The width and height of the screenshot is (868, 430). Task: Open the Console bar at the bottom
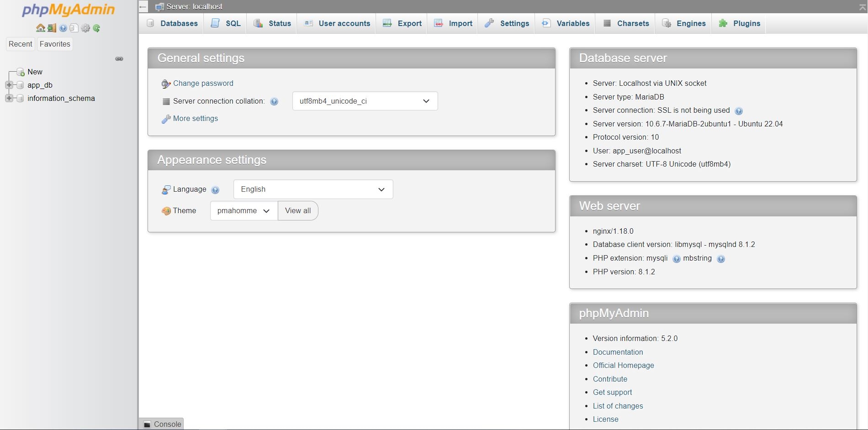tap(162, 424)
